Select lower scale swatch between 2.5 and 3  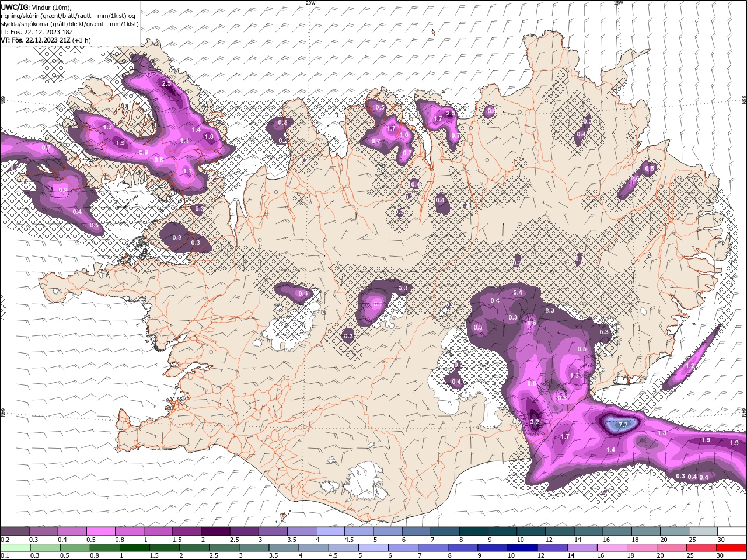[x=224, y=548]
